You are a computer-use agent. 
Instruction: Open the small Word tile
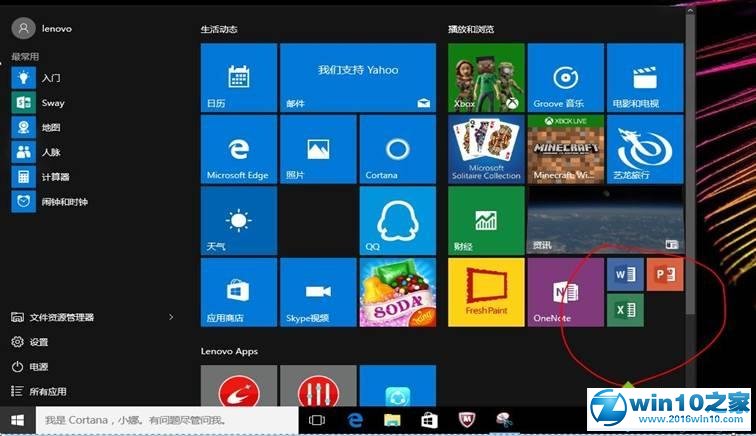pyautogui.click(x=624, y=274)
